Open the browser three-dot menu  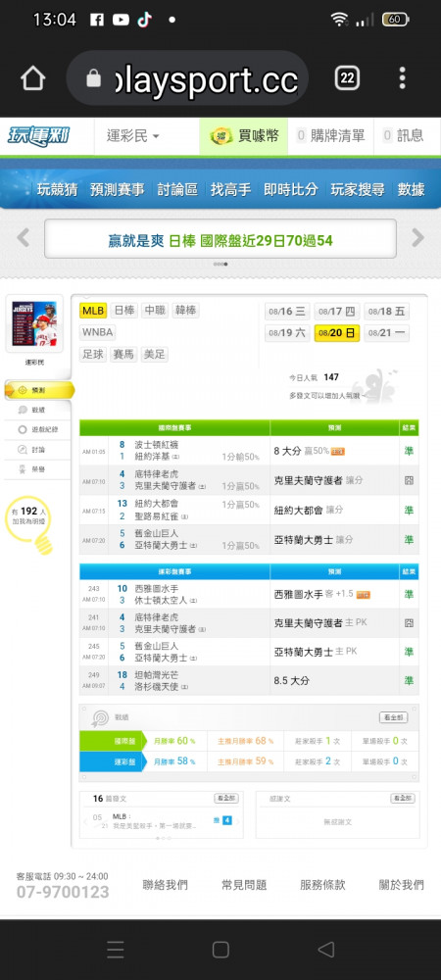click(402, 78)
